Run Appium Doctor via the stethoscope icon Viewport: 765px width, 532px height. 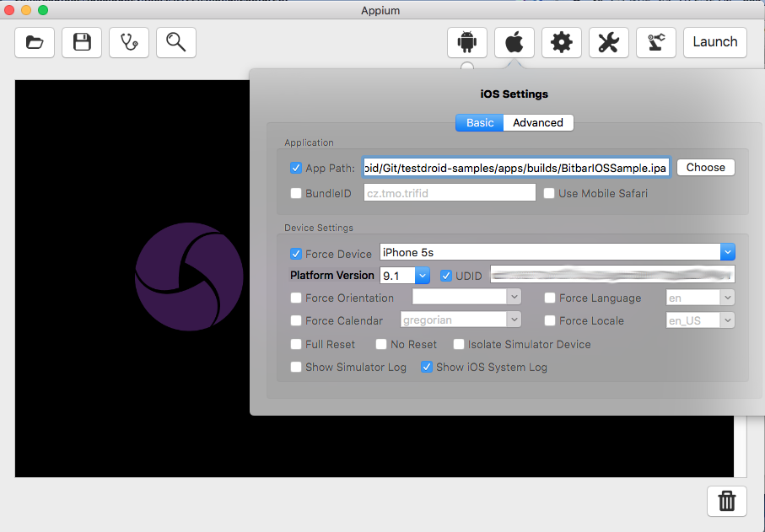point(129,43)
